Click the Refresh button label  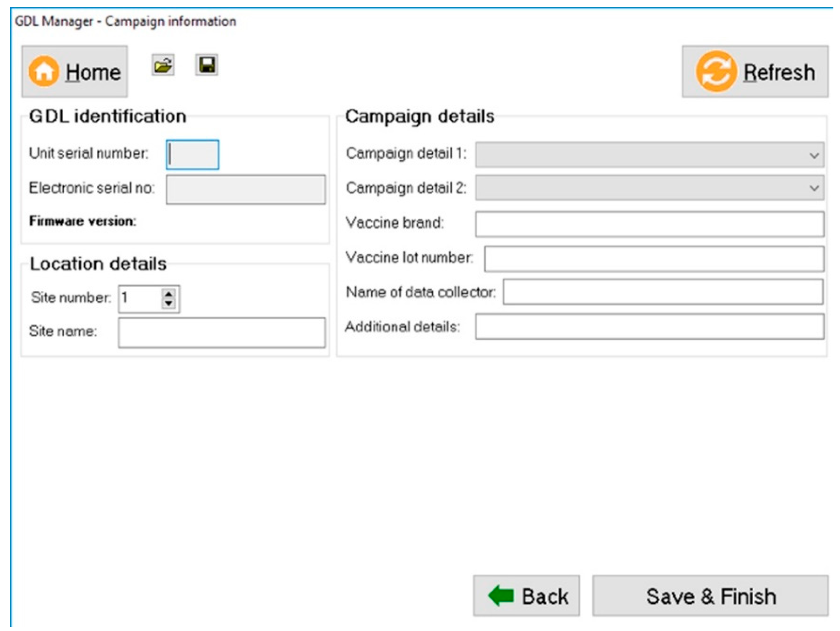pos(779,72)
